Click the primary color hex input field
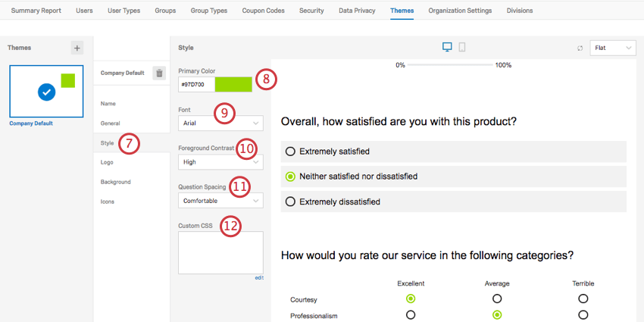This screenshot has height=322, width=644. tap(196, 84)
